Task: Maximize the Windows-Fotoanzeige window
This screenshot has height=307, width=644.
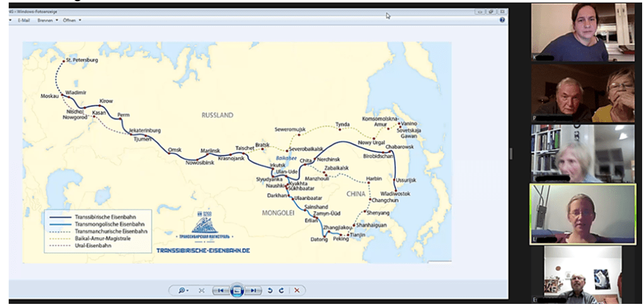Action: click(x=490, y=11)
